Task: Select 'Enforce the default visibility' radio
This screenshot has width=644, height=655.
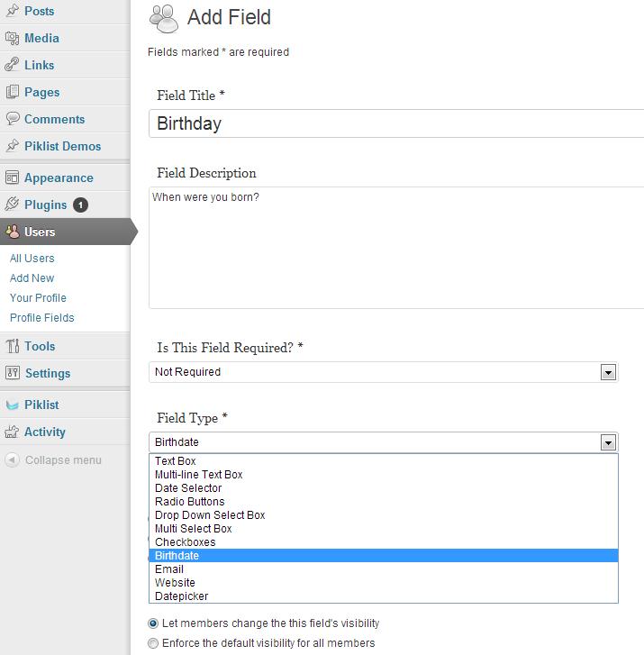Action: tap(153, 643)
